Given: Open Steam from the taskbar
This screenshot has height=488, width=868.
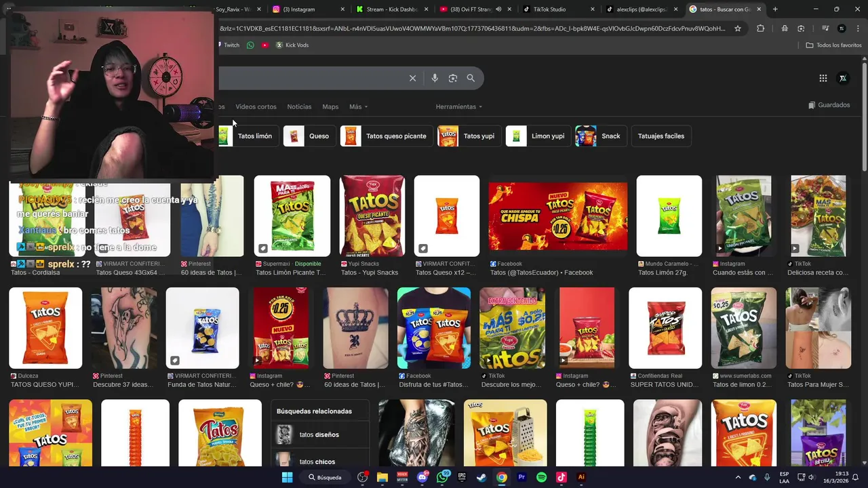Looking at the screenshot, I should (x=481, y=477).
